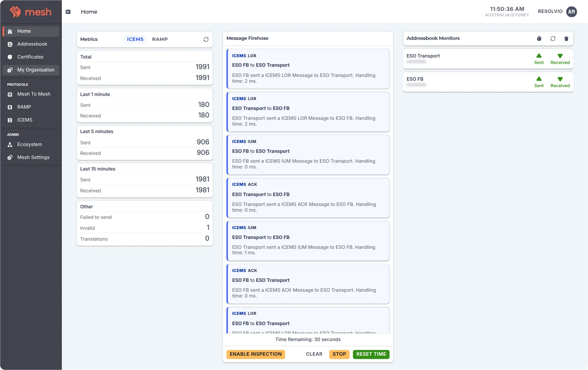The height and width of the screenshot is (370, 588).
Task: Open the first ICEMS LOR message card
Action: 308,69
